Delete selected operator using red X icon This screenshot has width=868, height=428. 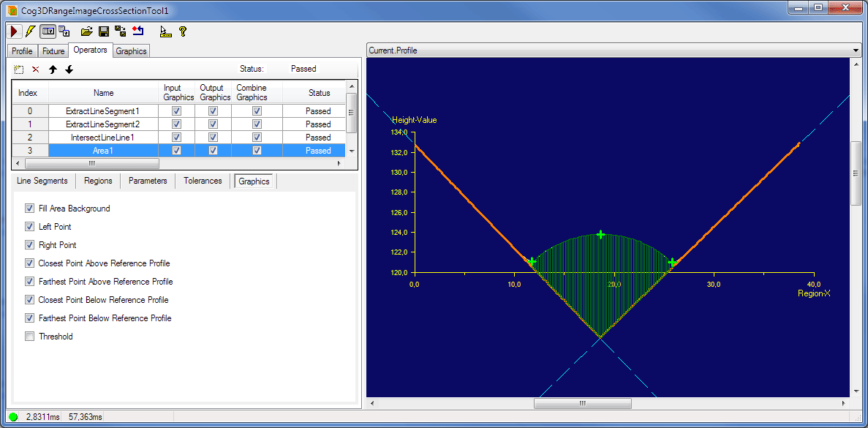pyautogui.click(x=35, y=69)
